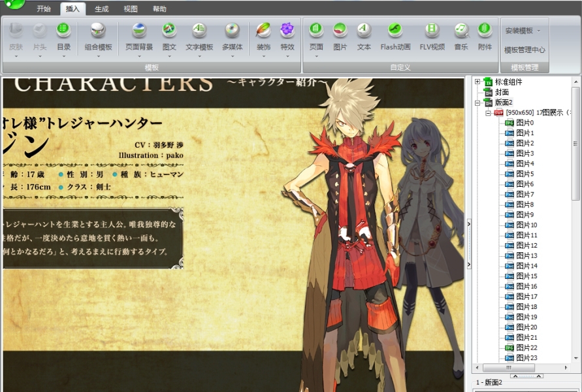The height and width of the screenshot is (392, 582).
Task: Switch to the 生成 tab
Action: click(x=102, y=8)
